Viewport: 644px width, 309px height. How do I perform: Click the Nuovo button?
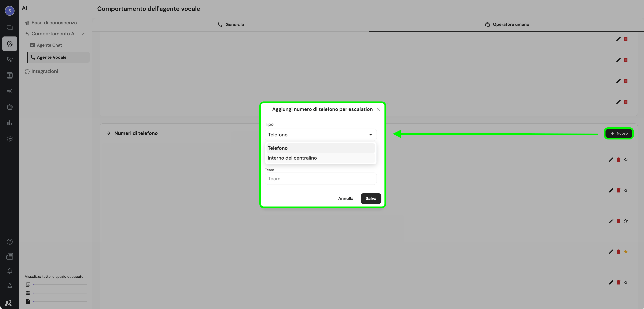pyautogui.click(x=619, y=134)
